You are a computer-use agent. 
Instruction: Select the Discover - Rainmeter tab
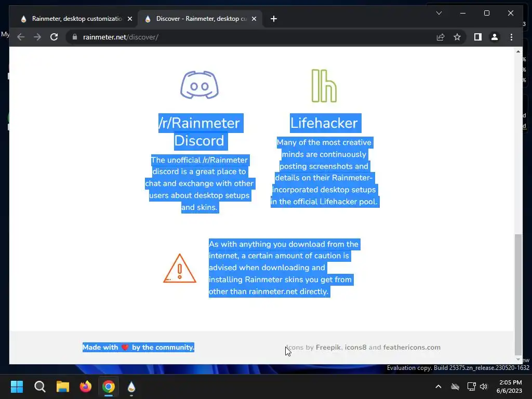point(200,19)
